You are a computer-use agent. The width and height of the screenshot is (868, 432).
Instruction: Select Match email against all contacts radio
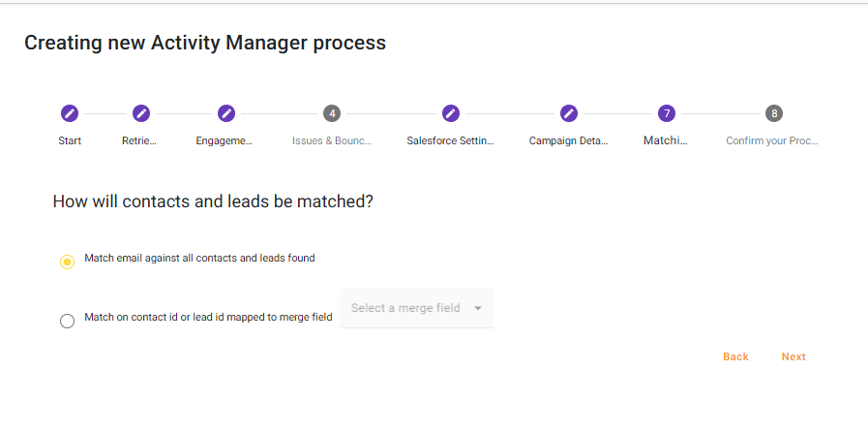68,262
